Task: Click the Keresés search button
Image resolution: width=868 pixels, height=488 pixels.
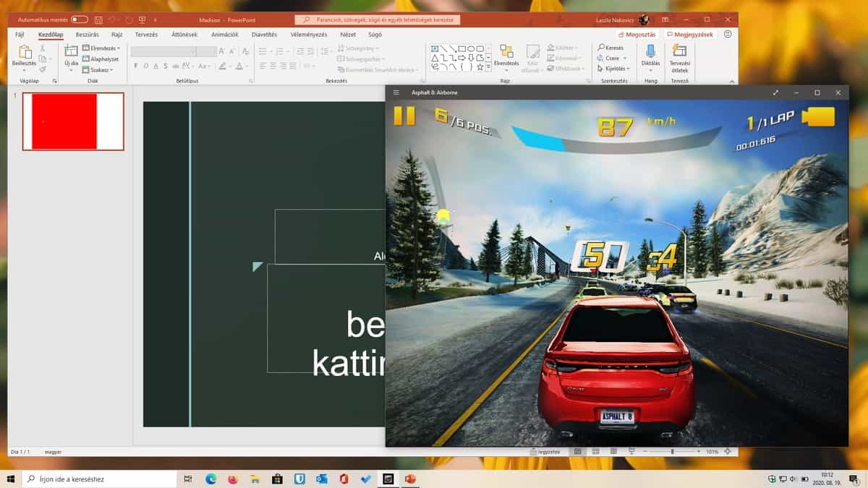Action: (x=610, y=48)
